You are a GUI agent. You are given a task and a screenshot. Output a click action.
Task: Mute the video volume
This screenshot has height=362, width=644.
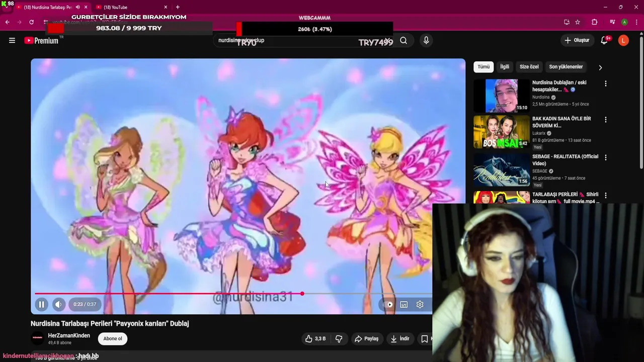[x=58, y=304]
